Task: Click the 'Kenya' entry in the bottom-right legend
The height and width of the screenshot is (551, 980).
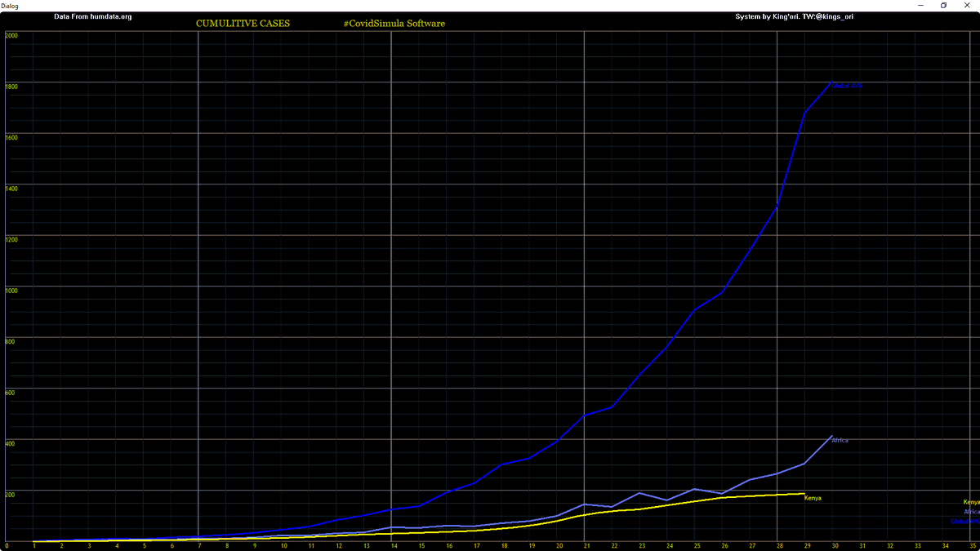Action: pyautogui.click(x=971, y=502)
